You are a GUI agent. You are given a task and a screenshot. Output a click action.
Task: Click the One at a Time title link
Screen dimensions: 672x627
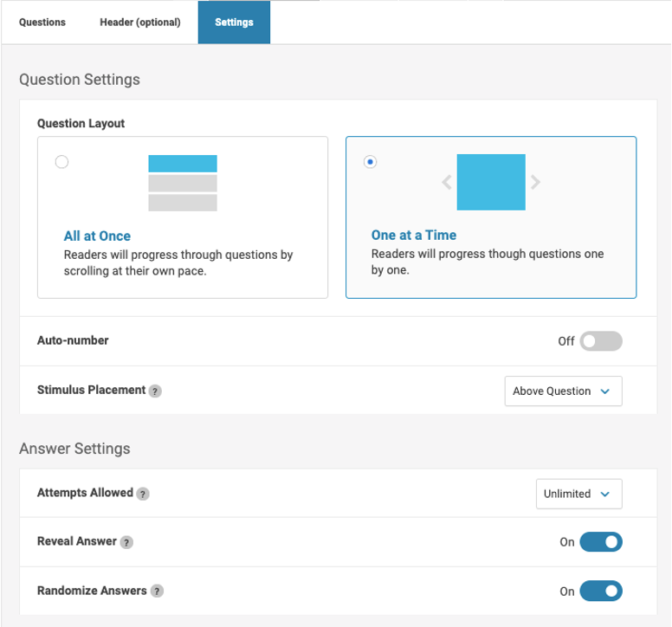413,236
